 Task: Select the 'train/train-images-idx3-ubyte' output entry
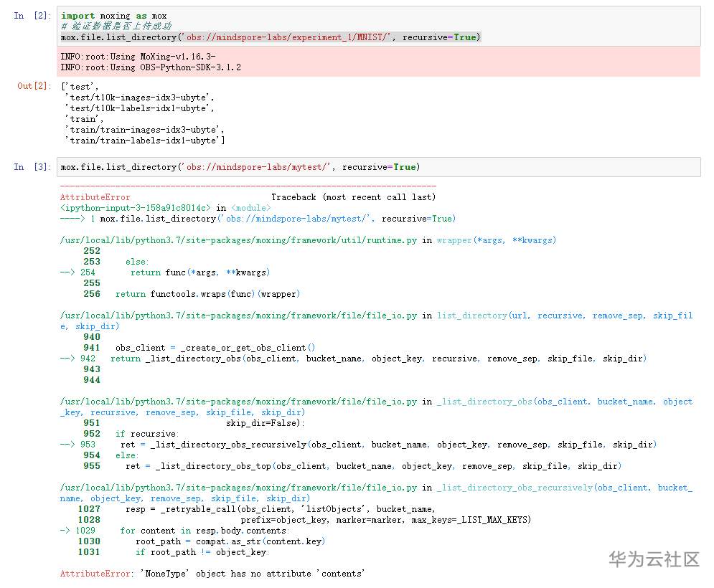coord(144,130)
